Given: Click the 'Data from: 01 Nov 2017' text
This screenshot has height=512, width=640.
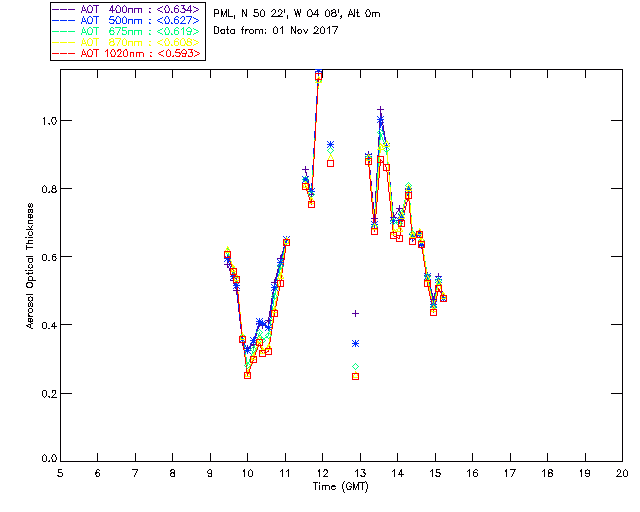Looking at the screenshot, I should click(277, 31).
